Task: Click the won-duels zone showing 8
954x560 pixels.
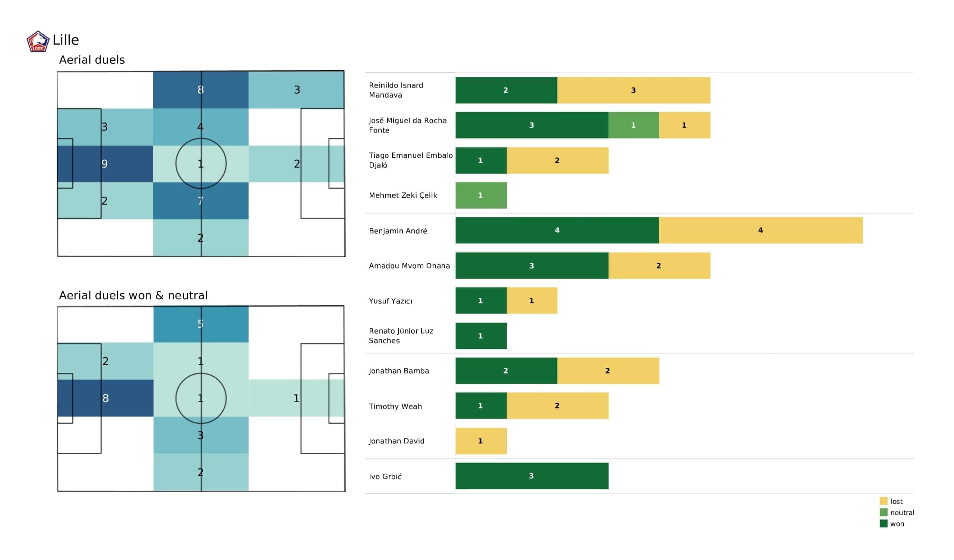Action: click(105, 398)
